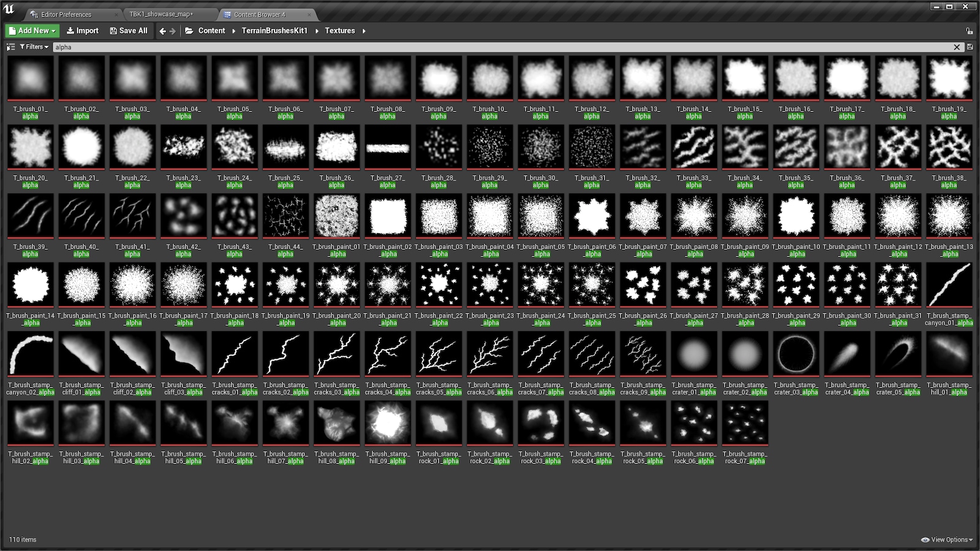Viewport: 980px width, 551px height.
Task: Expand the breadcrumb arrow after Textures
Action: coord(363,31)
